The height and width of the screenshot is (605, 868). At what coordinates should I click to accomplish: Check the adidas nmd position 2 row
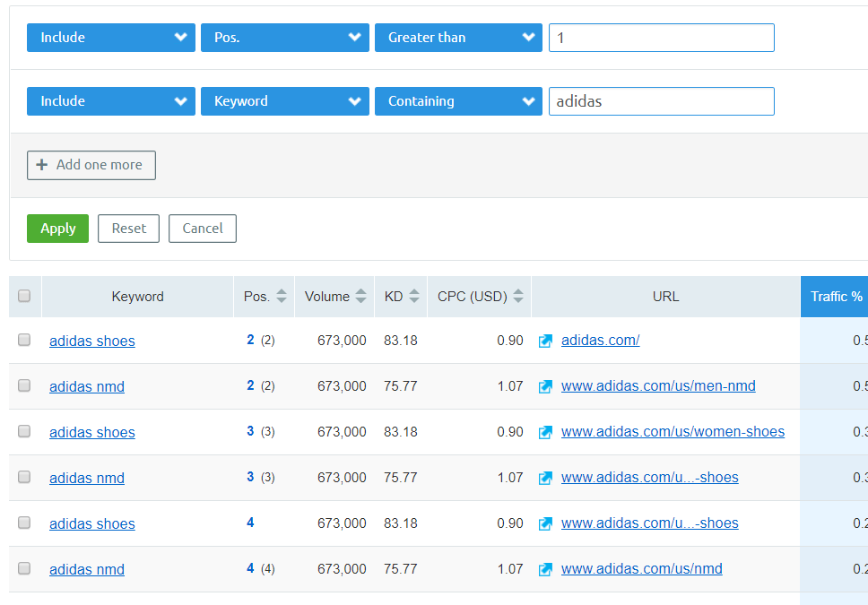[24, 385]
